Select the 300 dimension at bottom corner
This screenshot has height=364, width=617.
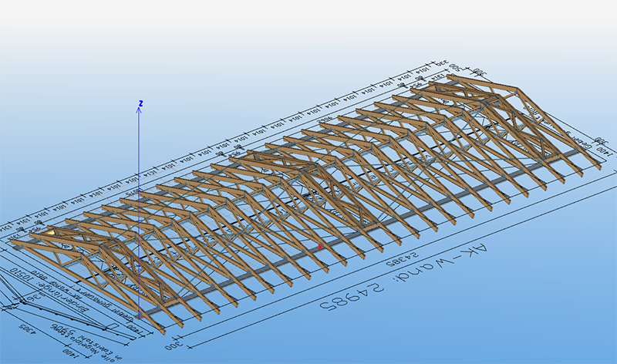click(180, 345)
